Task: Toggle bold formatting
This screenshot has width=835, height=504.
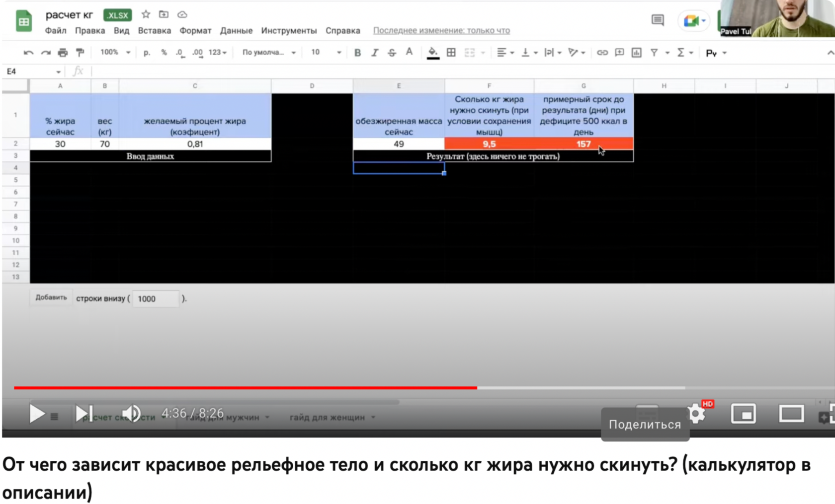Action: (357, 53)
